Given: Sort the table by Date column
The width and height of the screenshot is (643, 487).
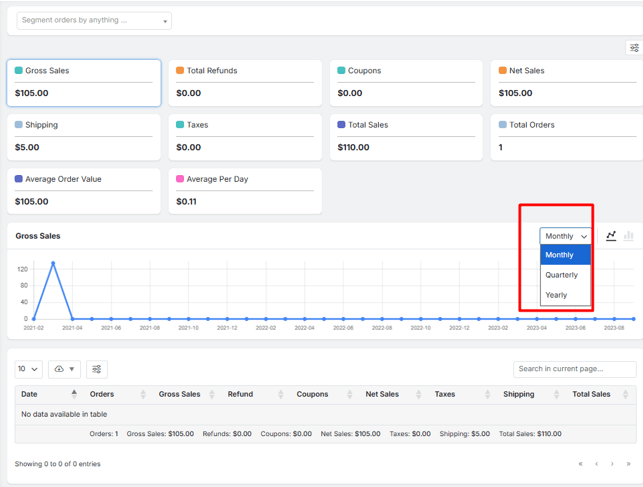Looking at the screenshot, I should coord(45,394).
